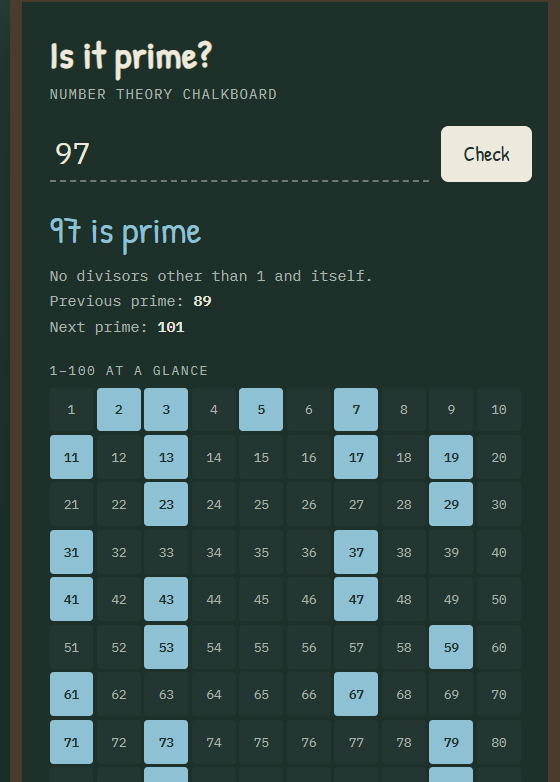This screenshot has width=560, height=782.
Task: Select grid cell number 2
Action: click(119, 409)
